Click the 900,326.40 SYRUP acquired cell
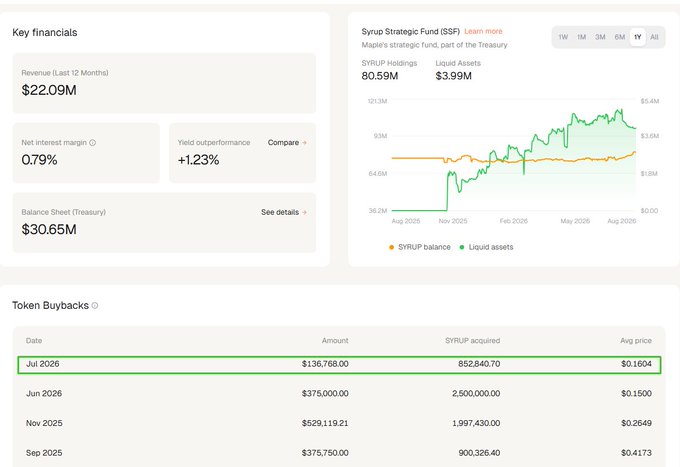Screen dimensions: 680x467 (479, 453)
